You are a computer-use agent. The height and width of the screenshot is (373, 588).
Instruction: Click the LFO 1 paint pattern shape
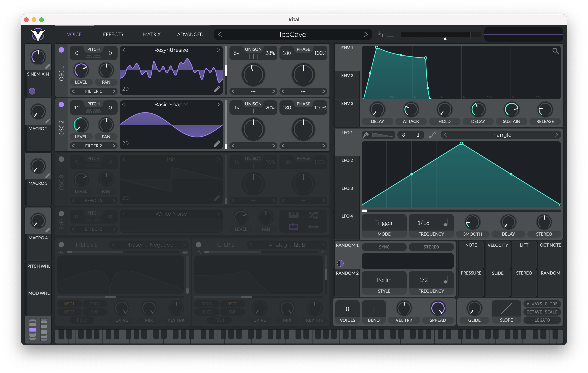tap(383, 135)
